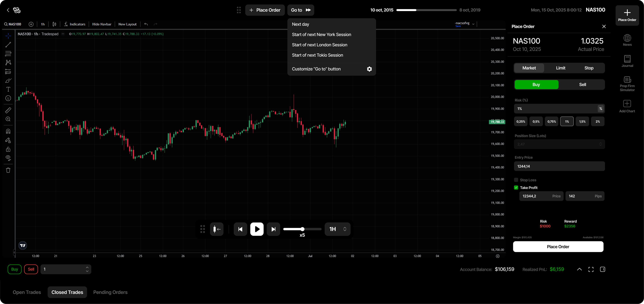Lock all drawings with the padlock icon

[8, 149]
